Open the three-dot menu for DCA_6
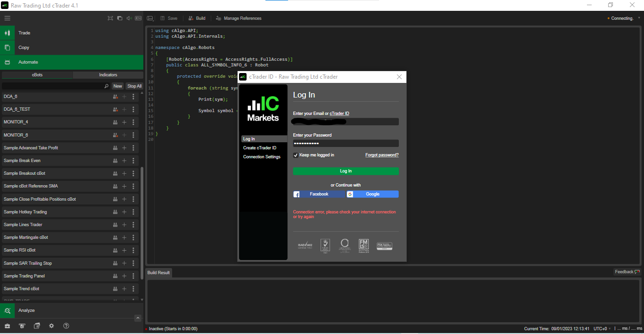 tap(133, 97)
